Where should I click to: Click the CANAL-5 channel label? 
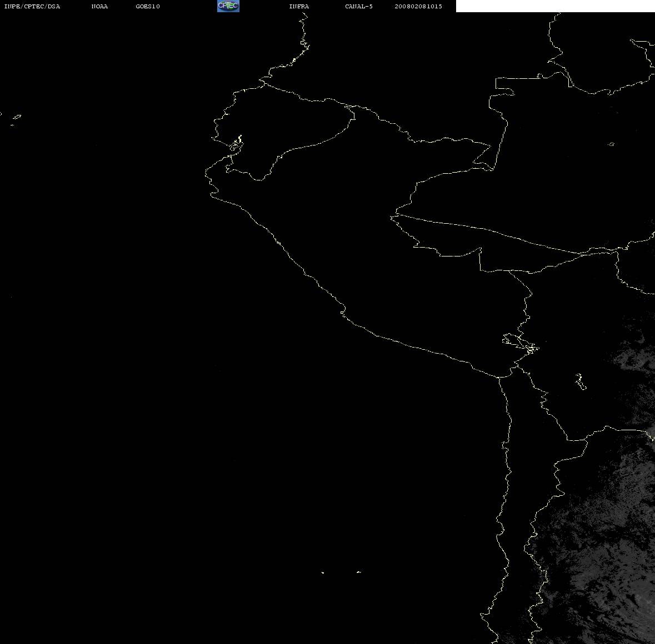(x=359, y=6)
